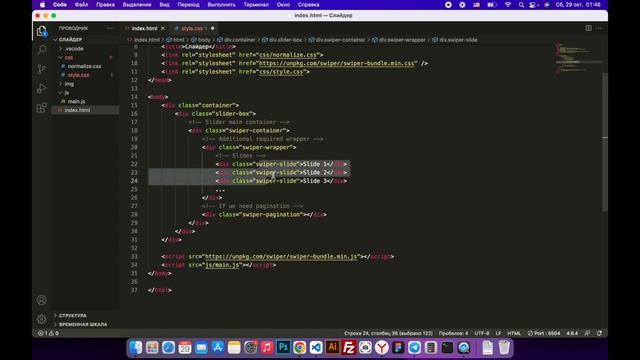Open normalize.css in the explorer

click(x=84, y=66)
